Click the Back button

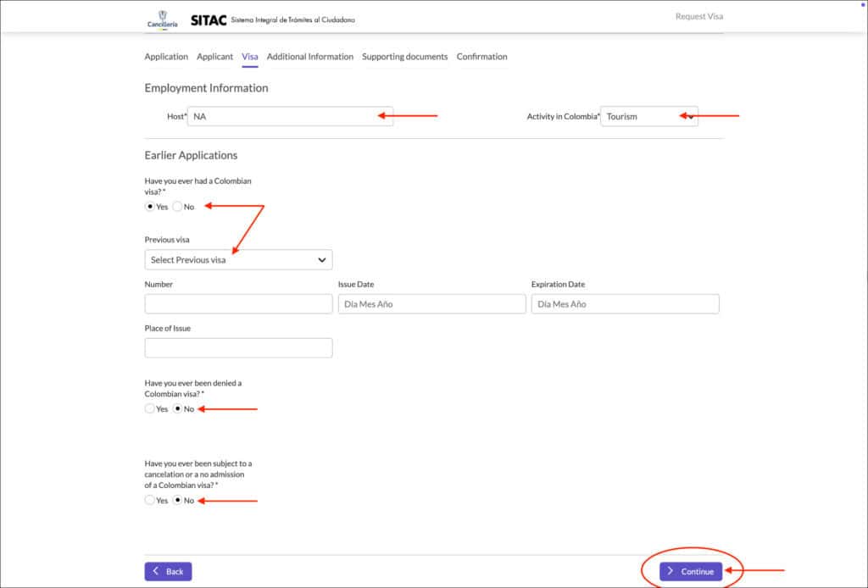168,571
